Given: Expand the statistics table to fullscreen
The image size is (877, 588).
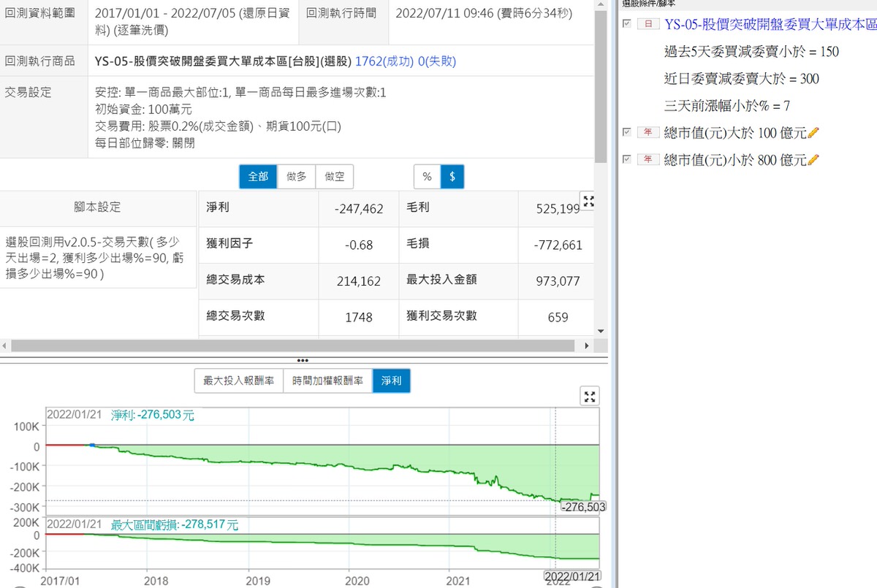Looking at the screenshot, I should 588,202.
